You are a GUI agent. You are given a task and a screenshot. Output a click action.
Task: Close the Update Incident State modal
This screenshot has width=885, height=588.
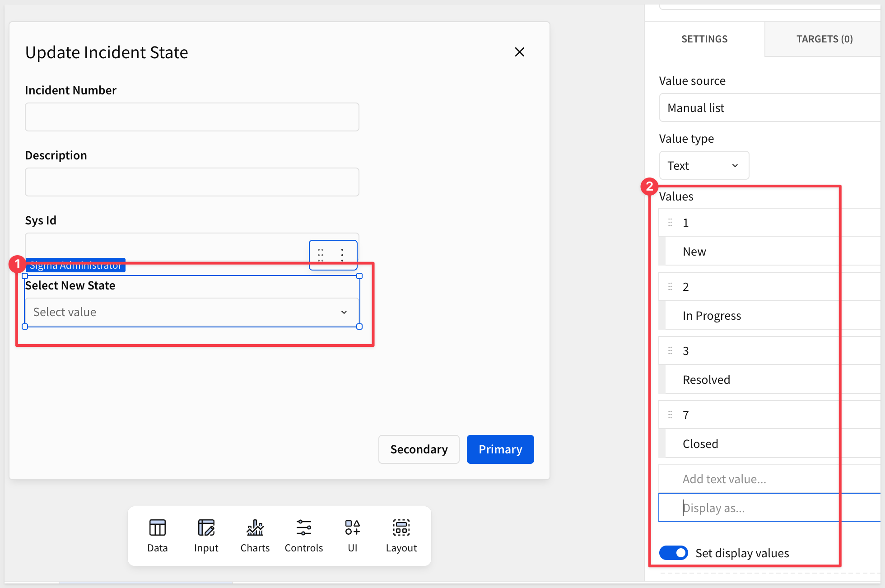[x=520, y=52]
